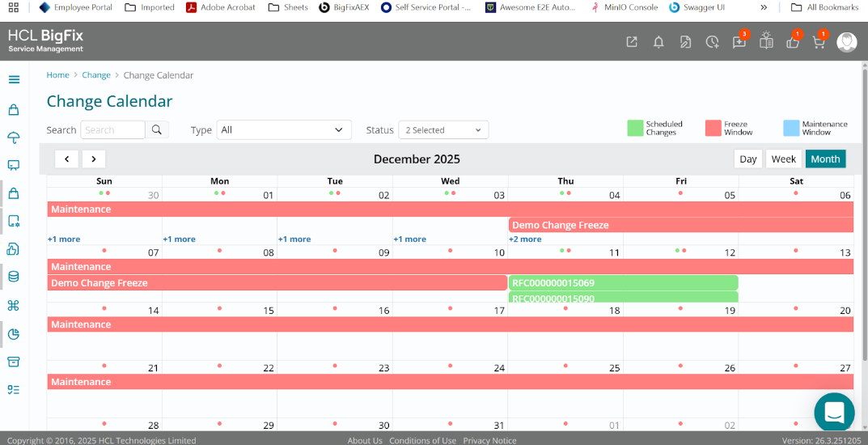
Task: Open the Sheets bookmarks folder
Action: (288, 7)
